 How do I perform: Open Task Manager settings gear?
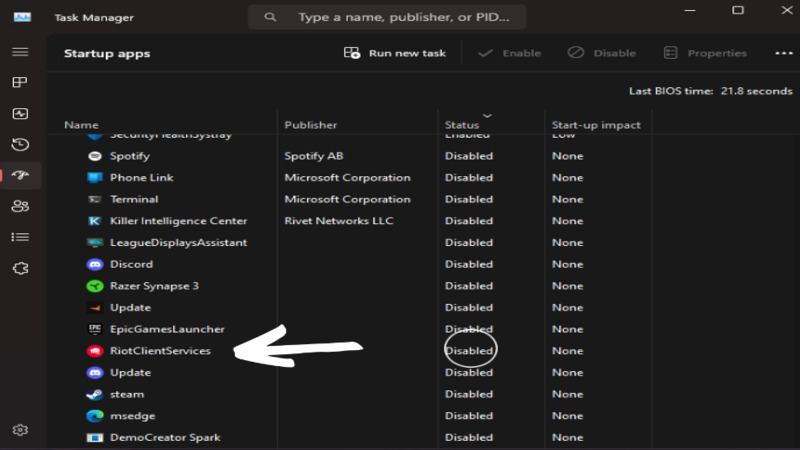click(20, 430)
